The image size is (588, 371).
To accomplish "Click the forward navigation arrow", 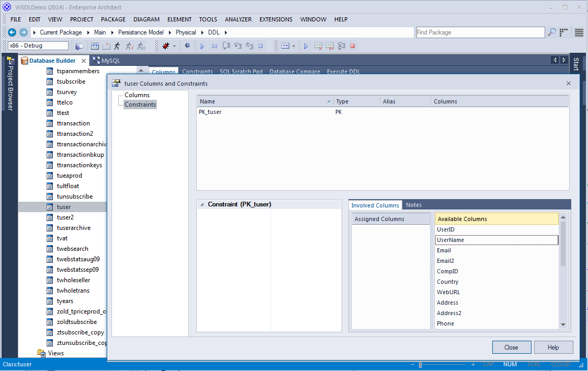I will (23, 32).
